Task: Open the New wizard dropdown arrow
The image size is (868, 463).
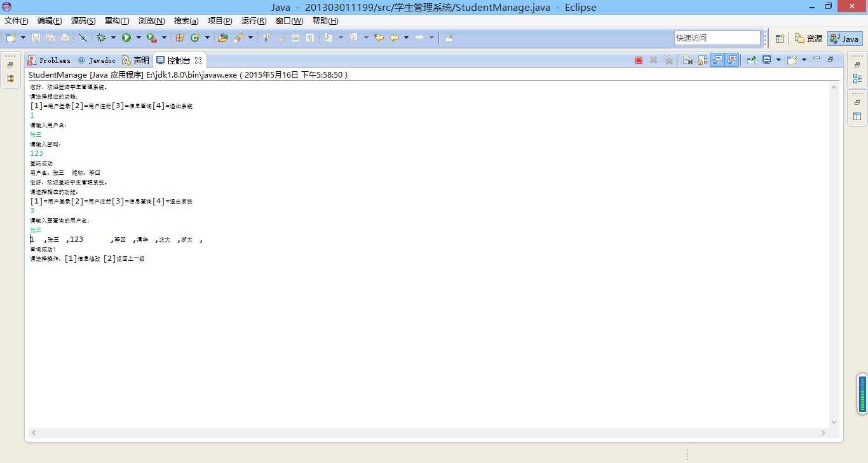Action: (23, 38)
